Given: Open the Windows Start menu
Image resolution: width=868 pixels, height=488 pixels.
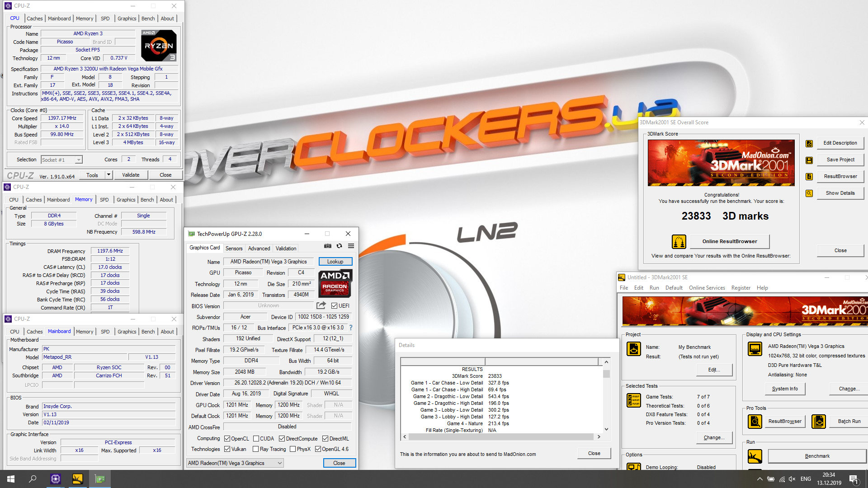Looking at the screenshot, I should click(x=11, y=479).
